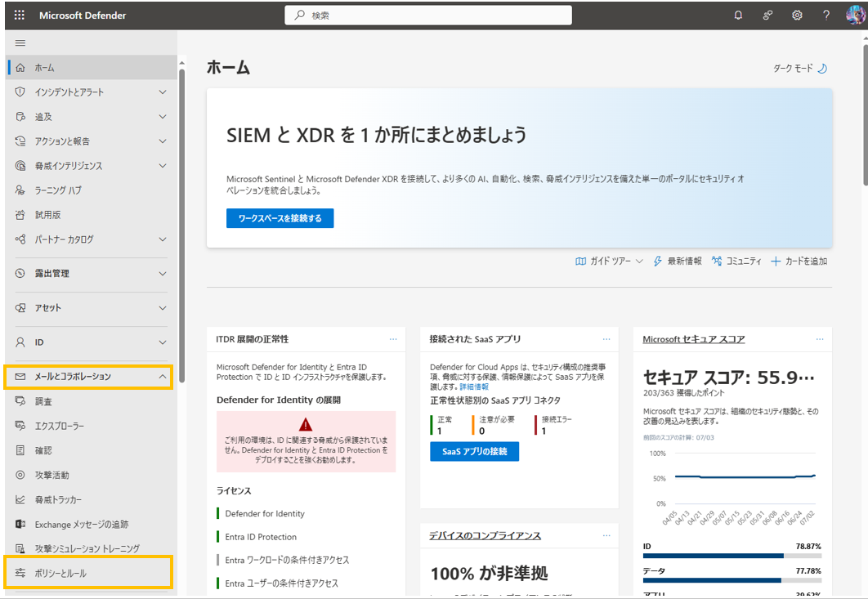Expand アクションと報告 chevron
The height and width of the screenshot is (599, 868).
[162, 141]
